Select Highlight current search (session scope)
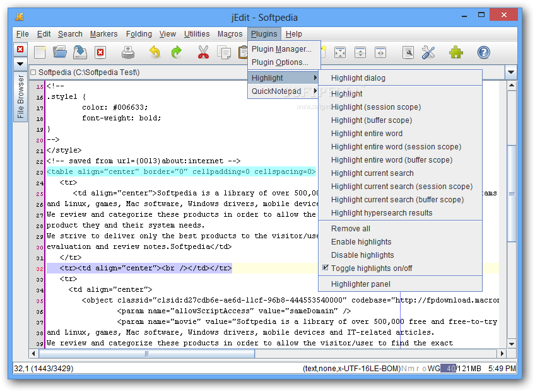This screenshot has width=535, height=392. [400, 187]
